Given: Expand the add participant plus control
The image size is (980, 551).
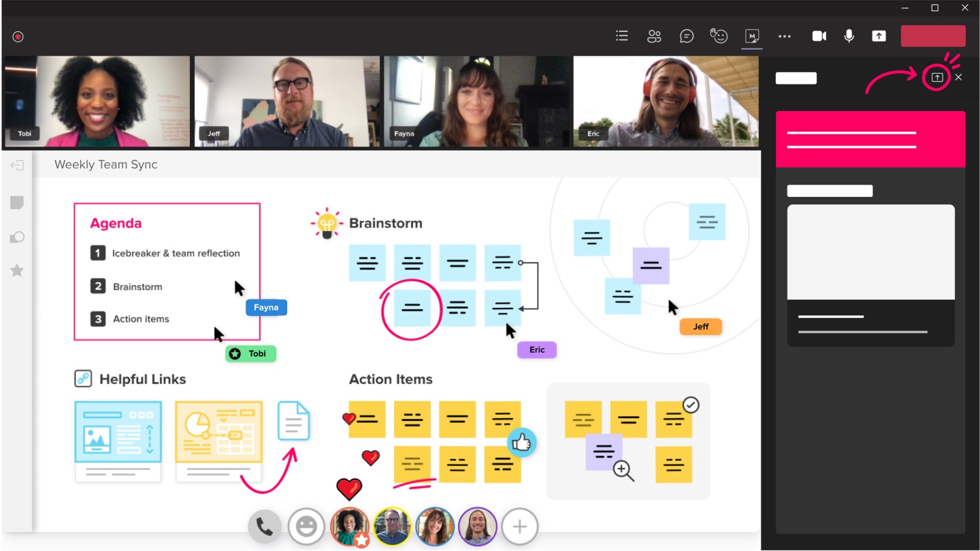Looking at the screenshot, I should coord(519,526).
